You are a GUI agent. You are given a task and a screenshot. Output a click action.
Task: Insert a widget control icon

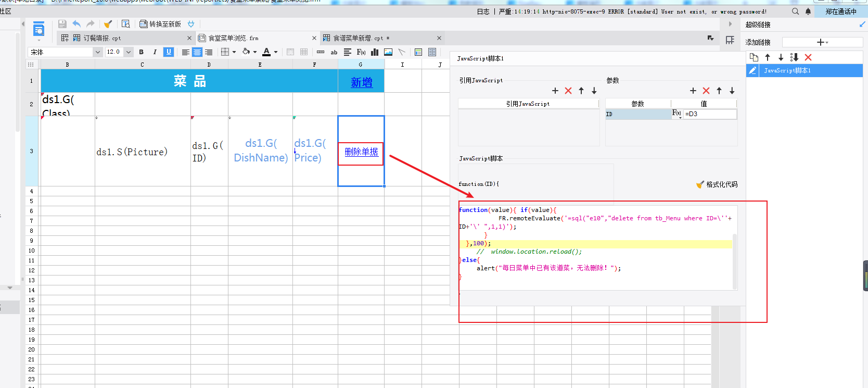(321, 52)
